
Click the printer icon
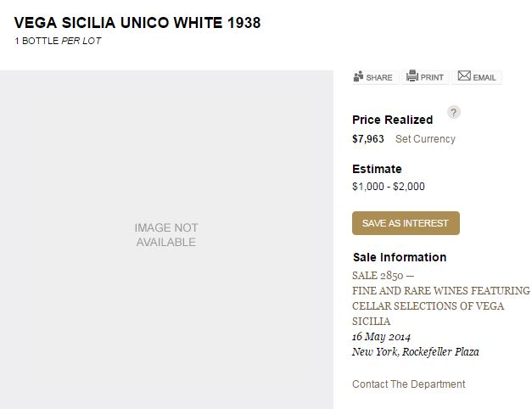[x=412, y=76]
